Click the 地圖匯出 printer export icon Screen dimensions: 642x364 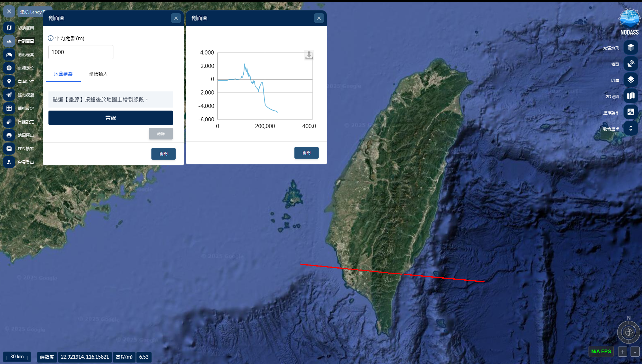[9, 135]
